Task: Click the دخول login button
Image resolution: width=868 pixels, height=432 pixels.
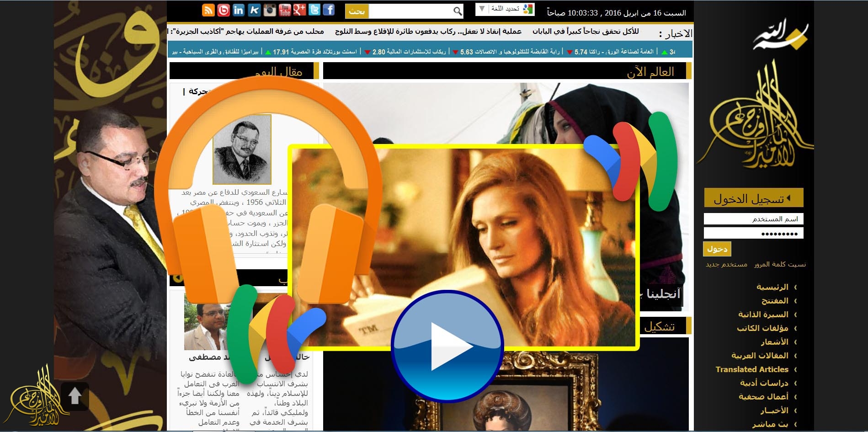Action: pos(717,249)
